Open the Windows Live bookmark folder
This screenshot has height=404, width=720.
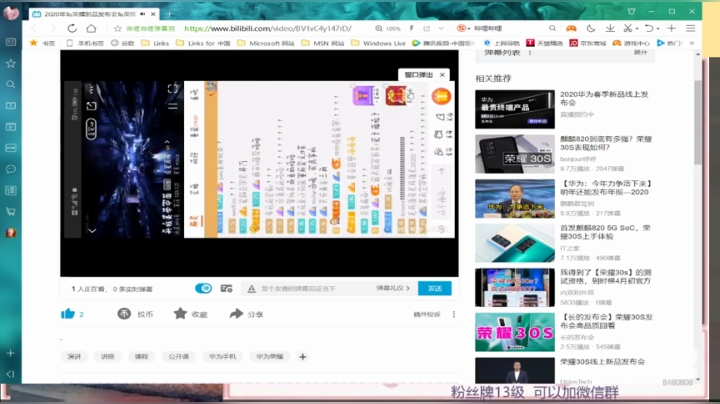(x=378, y=43)
